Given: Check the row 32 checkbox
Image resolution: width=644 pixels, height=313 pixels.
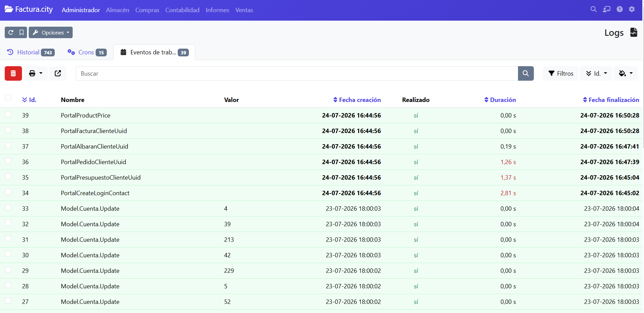Looking at the screenshot, I should tap(8, 223).
